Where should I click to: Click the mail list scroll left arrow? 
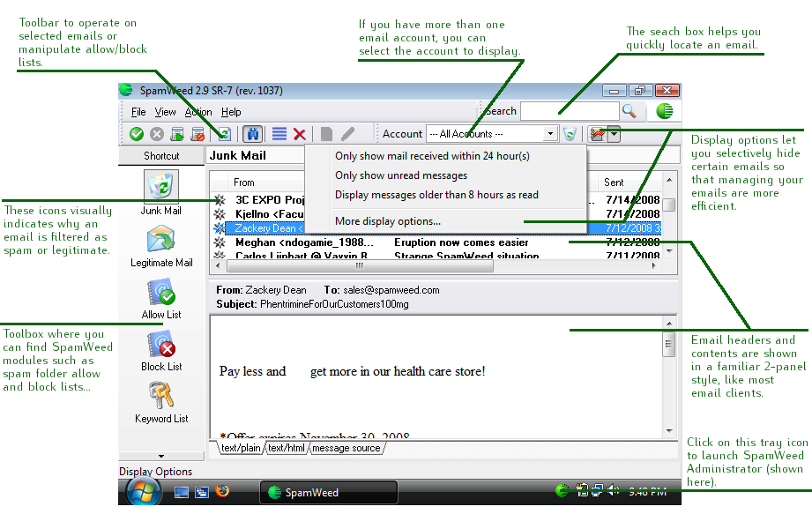pyautogui.click(x=218, y=265)
